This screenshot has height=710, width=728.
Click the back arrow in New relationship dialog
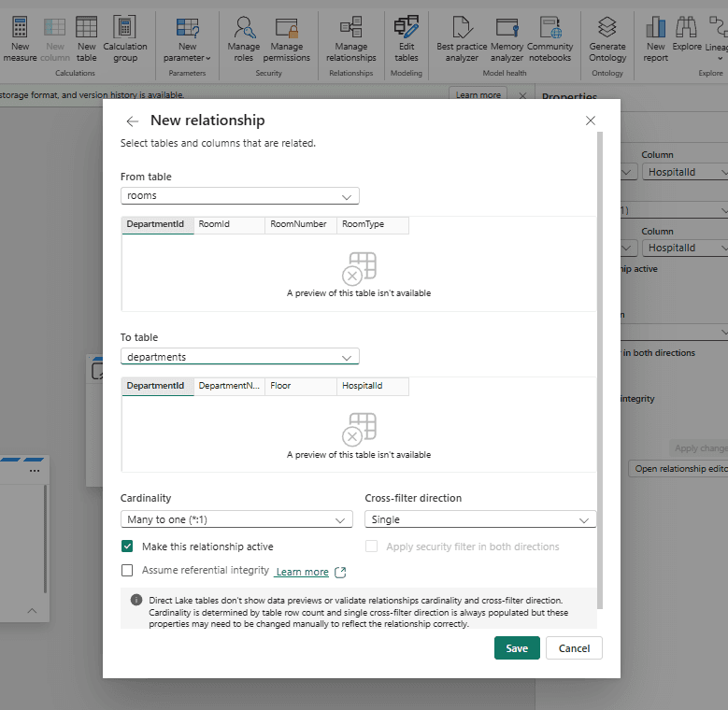pyautogui.click(x=133, y=121)
